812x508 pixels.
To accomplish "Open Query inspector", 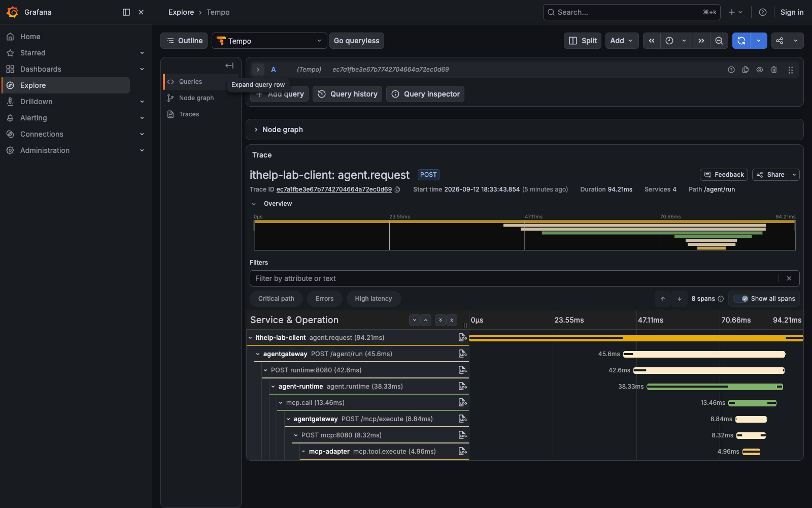I will (x=425, y=94).
